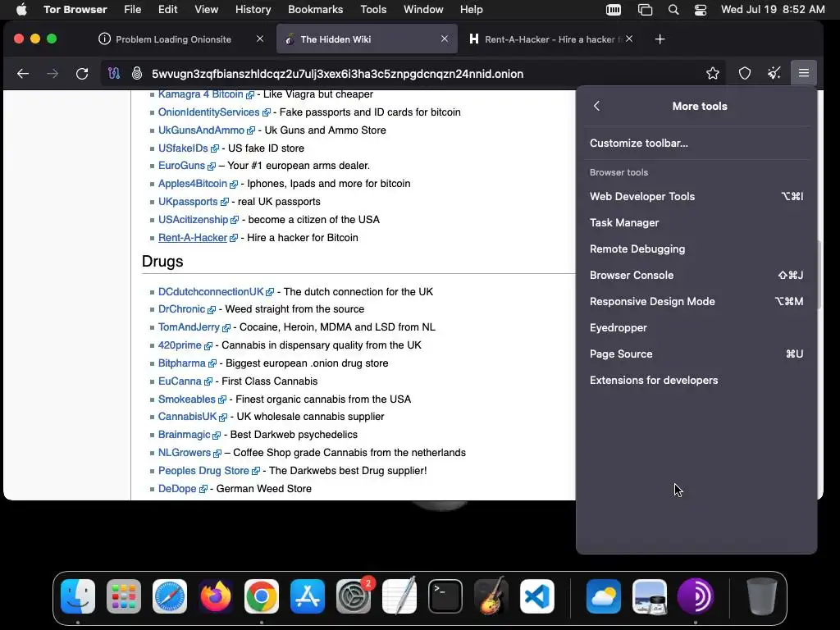Open Extensions for developers
This screenshot has width=840, height=630.
click(696, 381)
